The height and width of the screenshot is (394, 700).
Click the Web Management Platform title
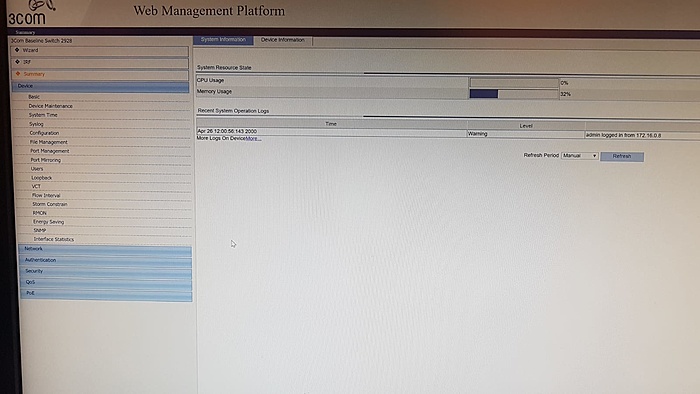pos(209,11)
